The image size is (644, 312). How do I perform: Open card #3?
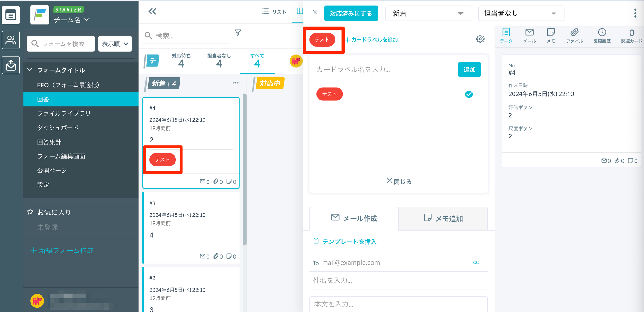tap(191, 228)
